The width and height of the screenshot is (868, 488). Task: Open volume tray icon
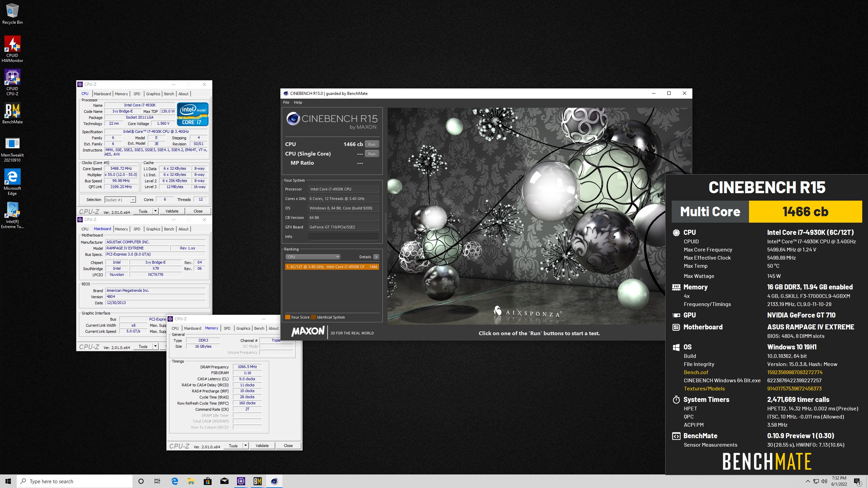point(824,481)
